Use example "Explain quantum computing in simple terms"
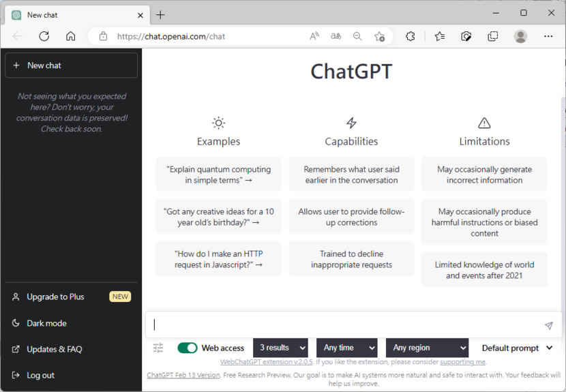This screenshot has height=392, width=566. 218,175
